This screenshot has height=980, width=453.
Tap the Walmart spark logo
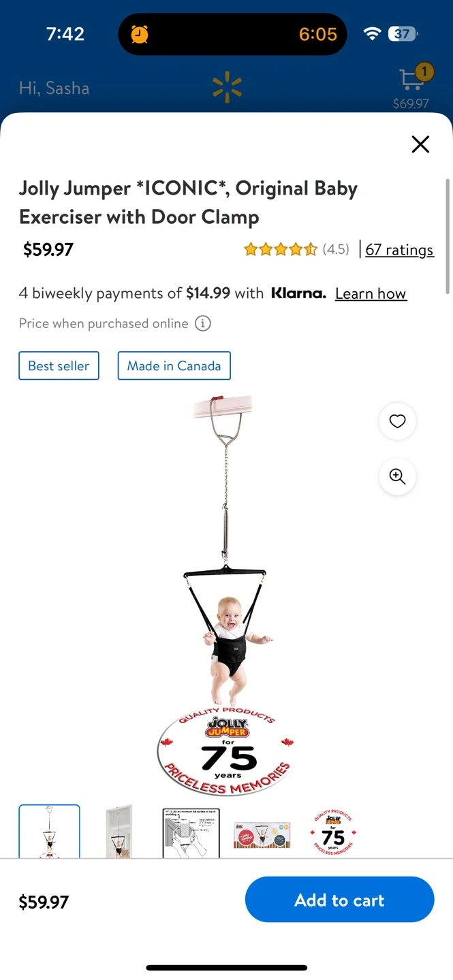[227, 88]
